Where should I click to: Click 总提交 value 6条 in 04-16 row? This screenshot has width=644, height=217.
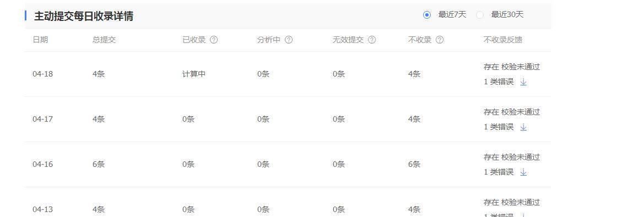[x=99, y=164]
